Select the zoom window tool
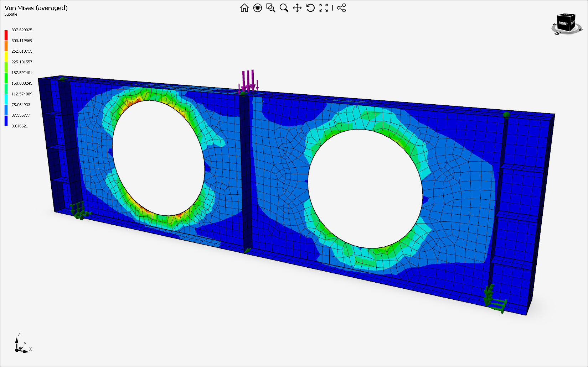Image resolution: width=588 pixels, height=367 pixels. pos(271,8)
